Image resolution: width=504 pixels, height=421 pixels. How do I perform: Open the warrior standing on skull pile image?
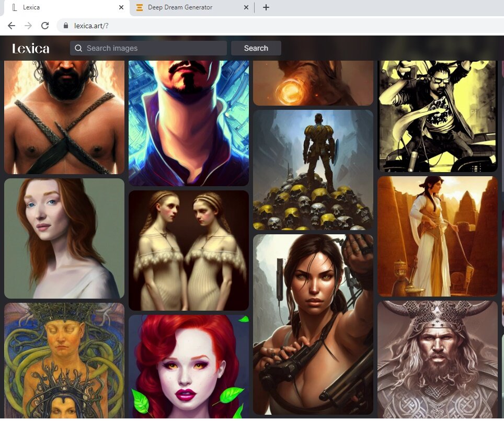(313, 170)
